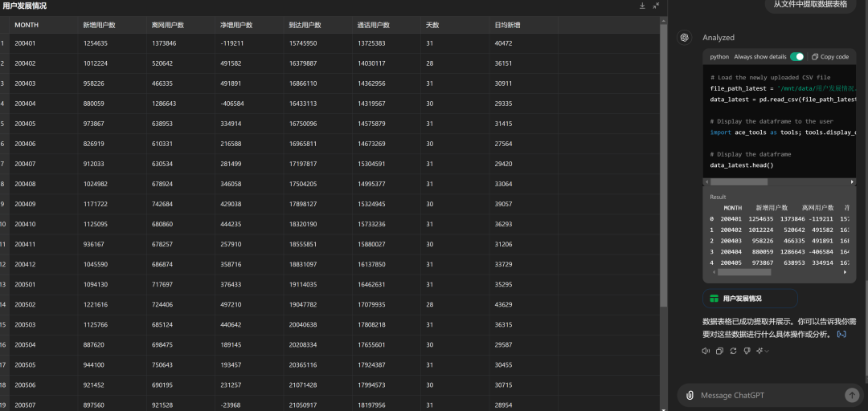Click the read aloud speaker icon
This screenshot has width=868, height=411.
pyautogui.click(x=706, y=351)
